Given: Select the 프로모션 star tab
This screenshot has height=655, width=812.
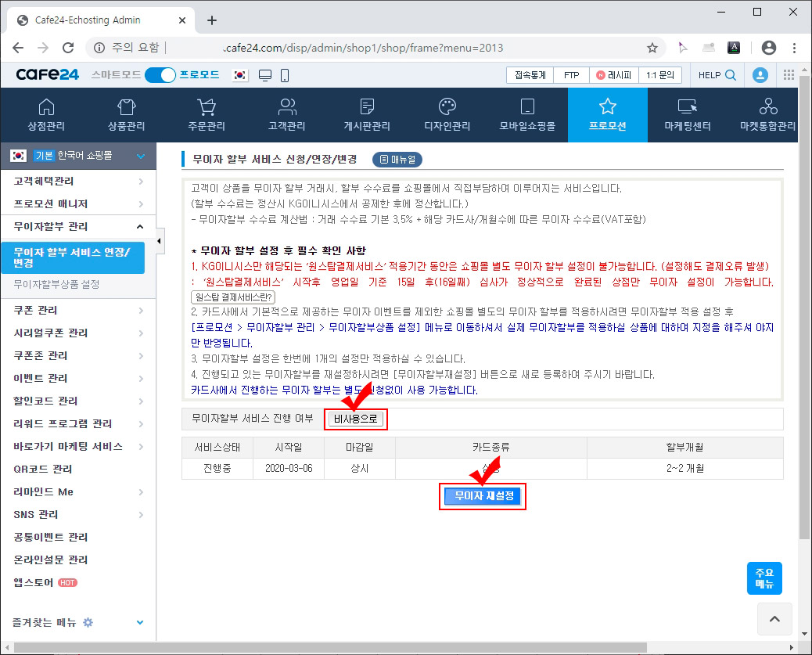Looking at the screenshot, I should (x=608, y=114).
